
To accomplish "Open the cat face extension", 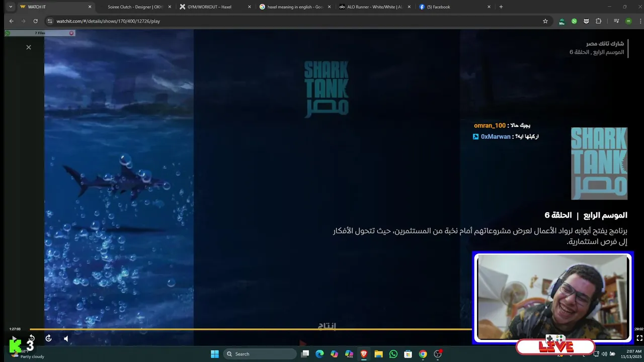I will click(x=586, y=21).
